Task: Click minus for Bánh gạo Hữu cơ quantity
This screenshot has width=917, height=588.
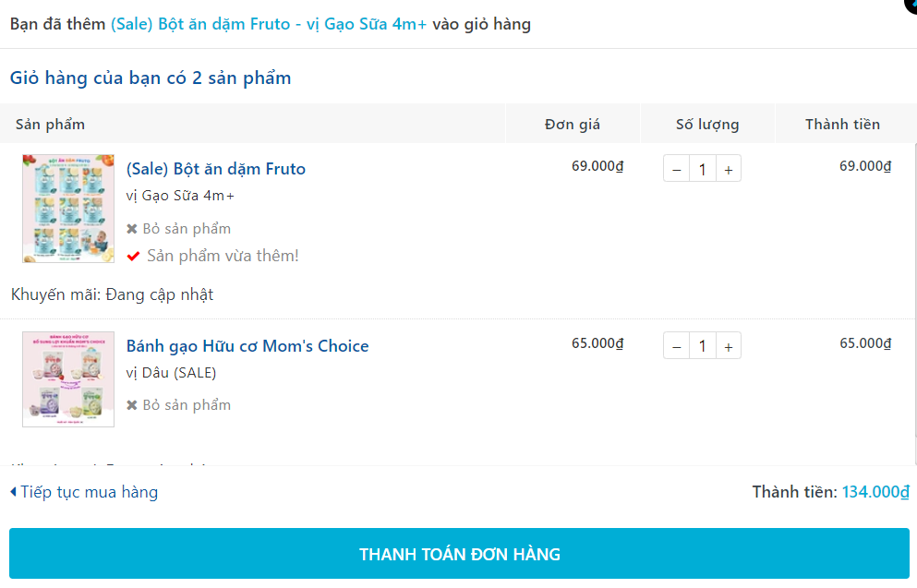Action: pyautogui.click(x=676, y=346)
